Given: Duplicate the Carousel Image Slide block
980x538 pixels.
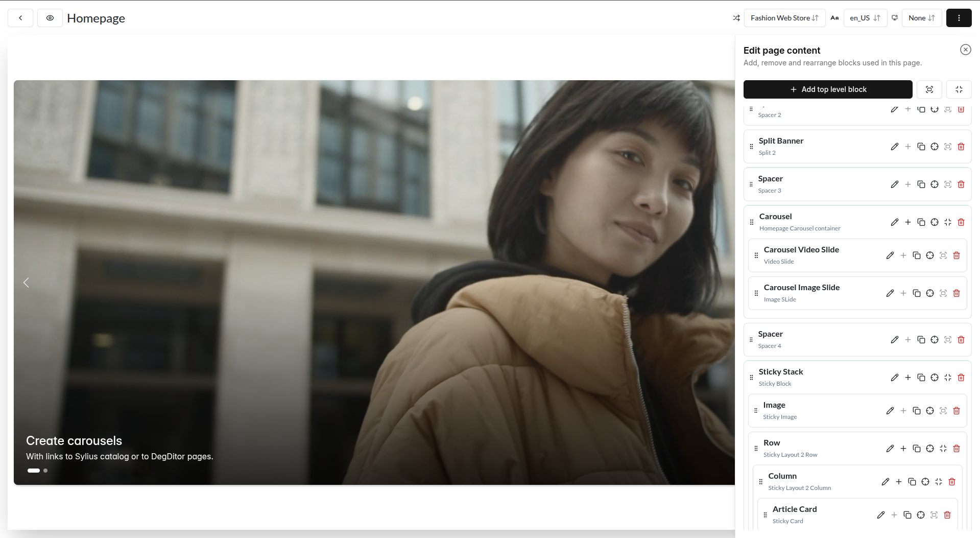Looking at the screenshot, I should pyautogui.click(x=917, y=293).
